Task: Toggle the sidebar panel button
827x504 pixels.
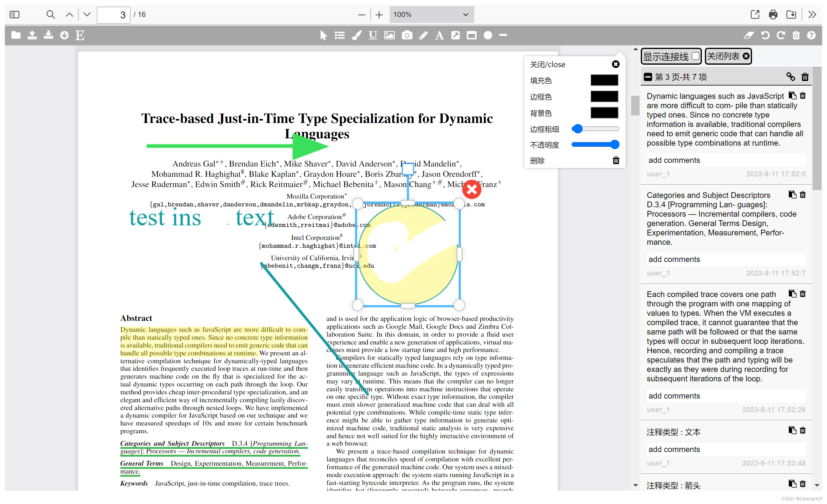Action: [15, 15]
